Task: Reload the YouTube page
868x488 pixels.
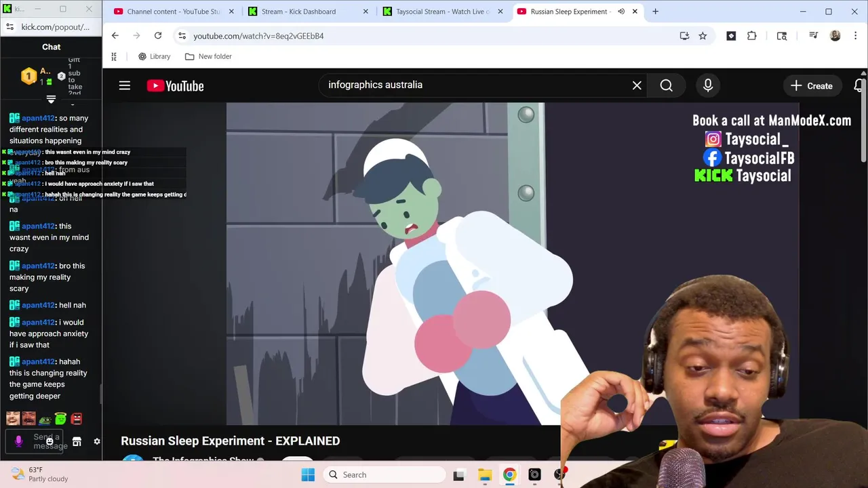Action: coord(158,36)
